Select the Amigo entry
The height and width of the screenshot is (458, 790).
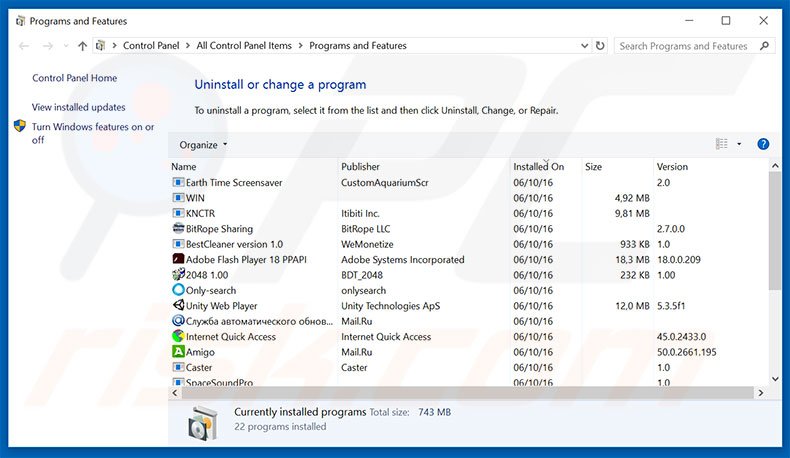(200, 352)
